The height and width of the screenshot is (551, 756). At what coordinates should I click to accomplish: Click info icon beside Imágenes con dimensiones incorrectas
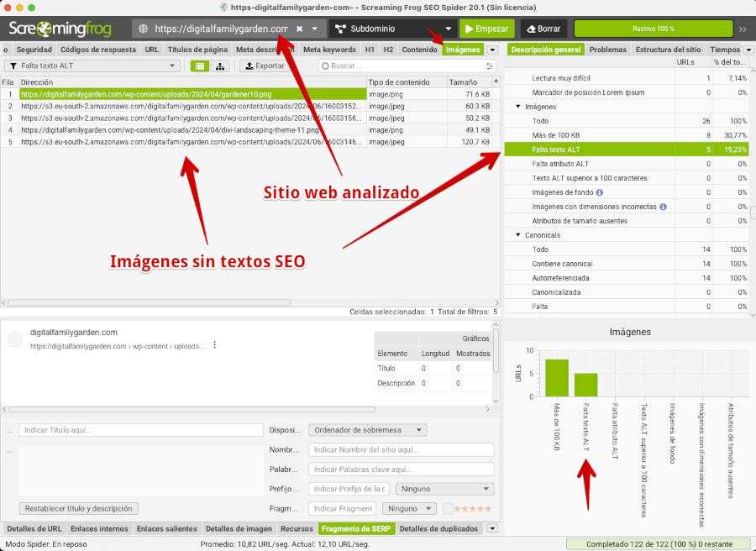(663, 207)
